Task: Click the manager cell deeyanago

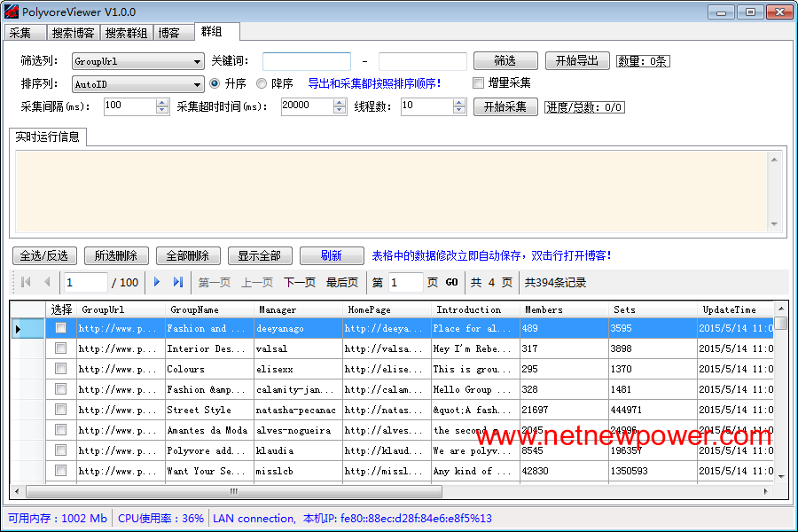Action: coord(298,328)
